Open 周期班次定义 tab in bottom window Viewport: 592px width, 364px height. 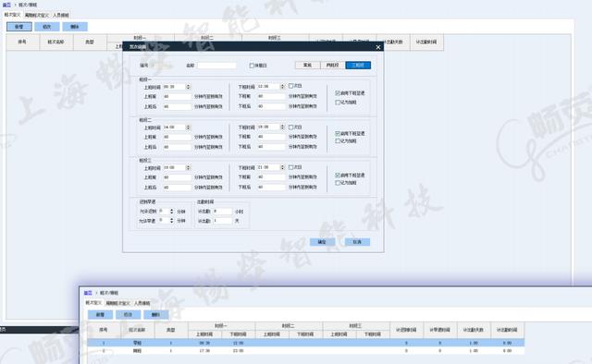tap(117, 303)
